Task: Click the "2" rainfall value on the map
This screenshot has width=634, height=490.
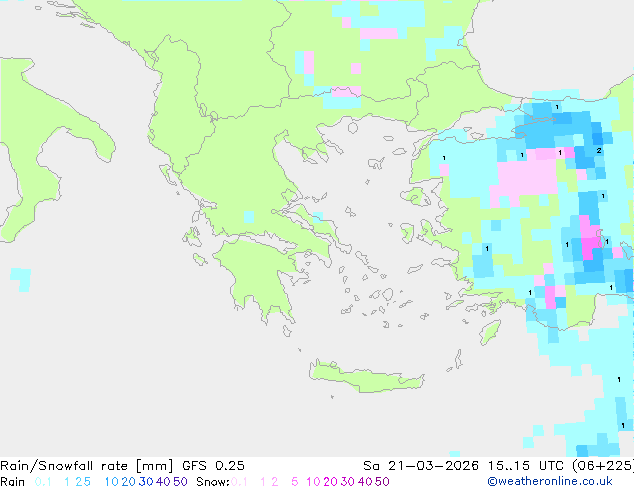Action: click(599, 151)
